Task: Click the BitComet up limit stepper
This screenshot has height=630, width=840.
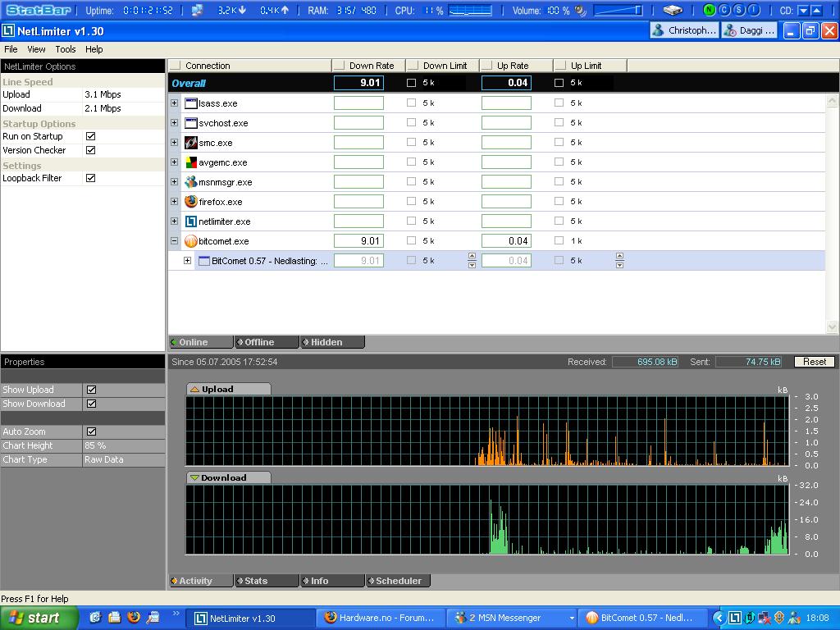Action: coord(619,260)
